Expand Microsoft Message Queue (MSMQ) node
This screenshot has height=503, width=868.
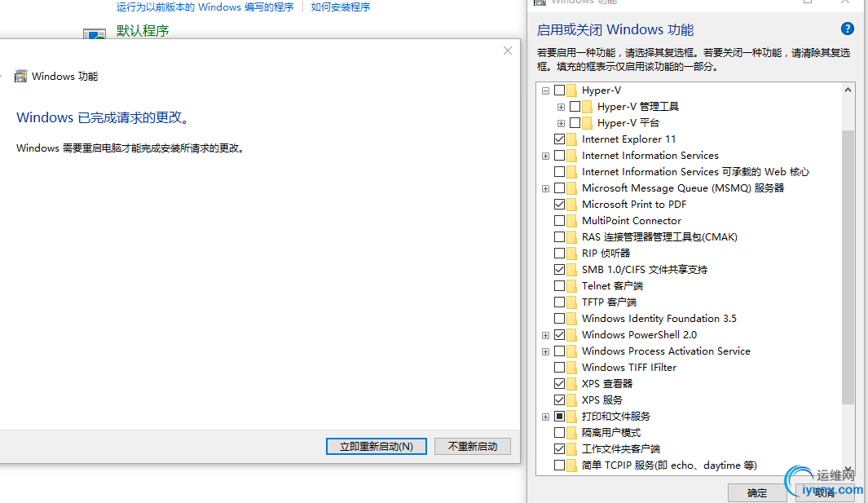coord(546,189)
